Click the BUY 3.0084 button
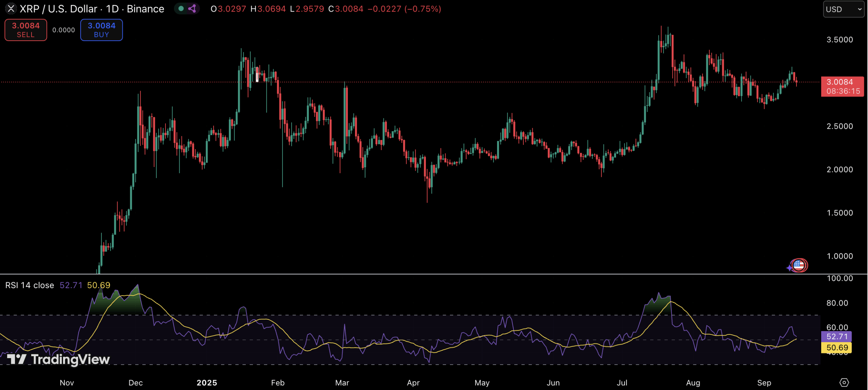Screen dimensions: 868x390 [101, 30]
